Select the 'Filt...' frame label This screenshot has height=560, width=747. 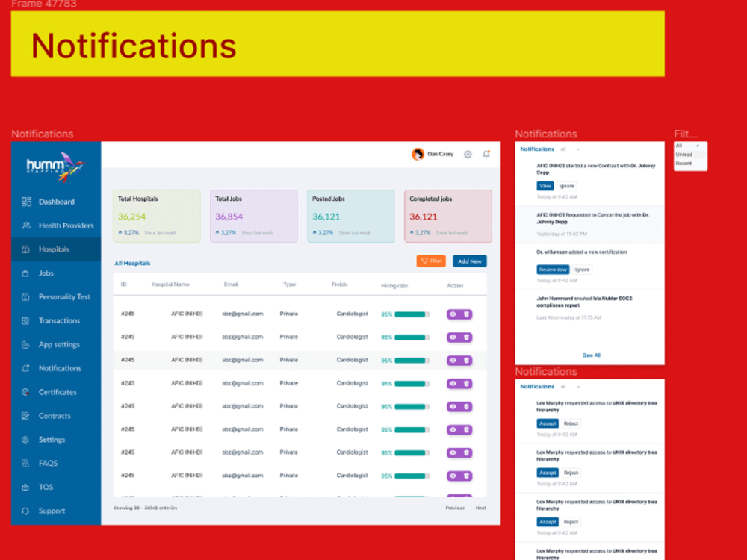point(686,134)
